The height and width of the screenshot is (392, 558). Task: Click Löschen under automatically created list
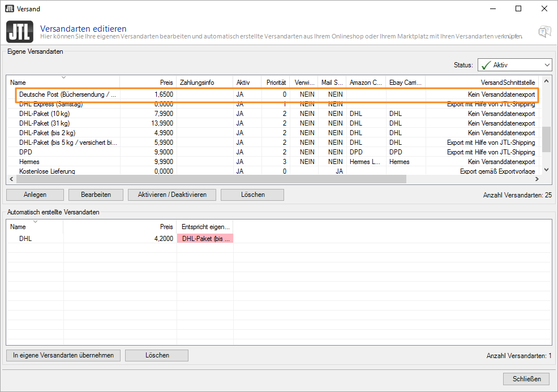(x=157, y=355)
